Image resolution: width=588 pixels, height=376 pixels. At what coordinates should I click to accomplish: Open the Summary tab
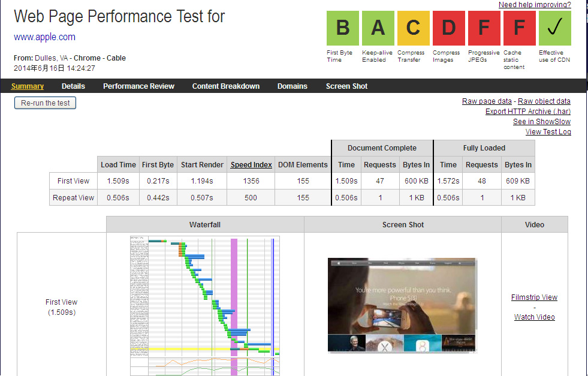pyautogui.click(x=28, y=86)
